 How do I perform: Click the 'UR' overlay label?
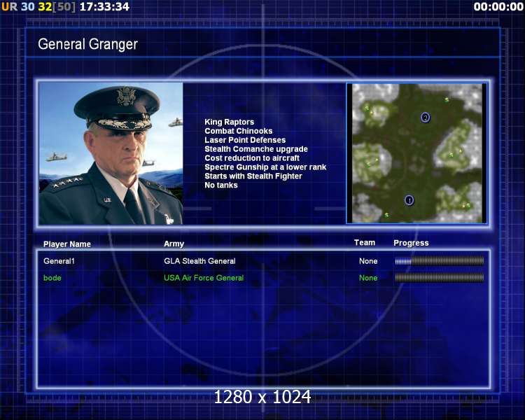click(9, 7)
